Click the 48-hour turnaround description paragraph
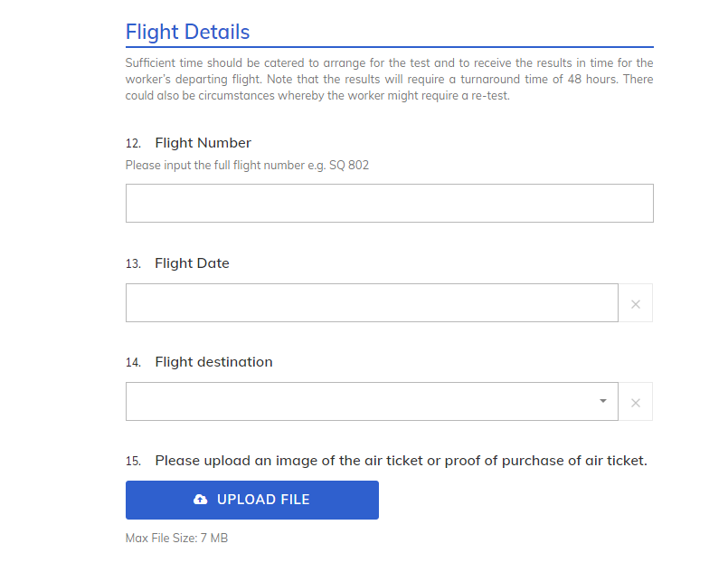The height and width of the screenshot is (563, 728). click(389, 80)
